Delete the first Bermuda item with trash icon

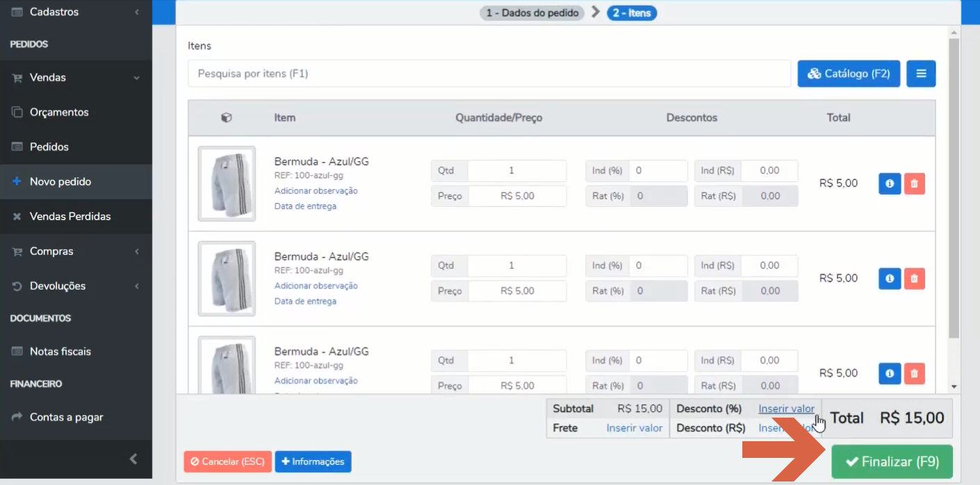click(914, 184)
